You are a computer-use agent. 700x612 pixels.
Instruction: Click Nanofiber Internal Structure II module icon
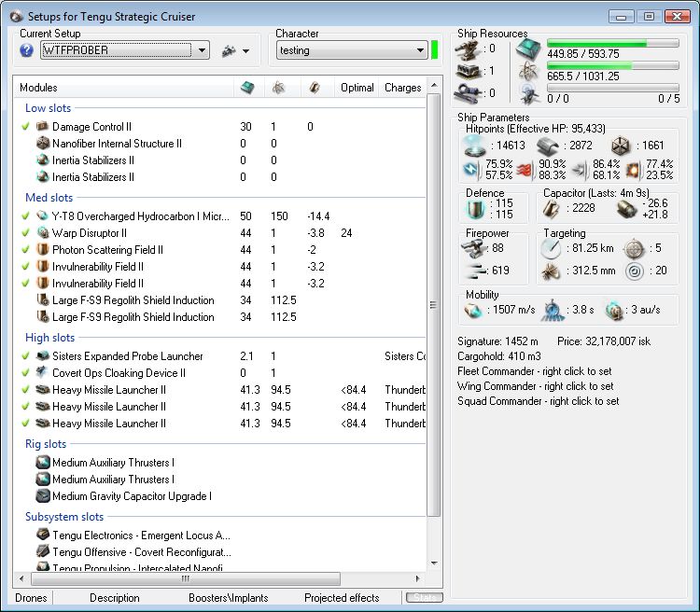pyautogui.click(x=42, y=144)
